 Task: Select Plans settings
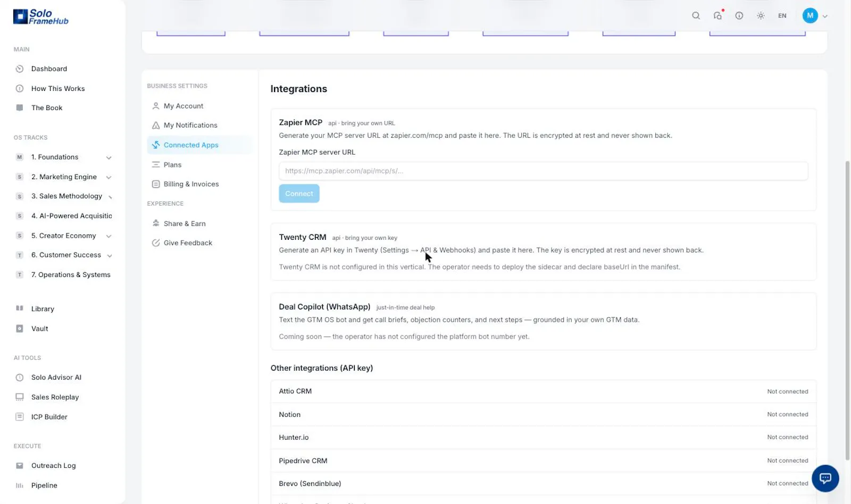point(172,165)
